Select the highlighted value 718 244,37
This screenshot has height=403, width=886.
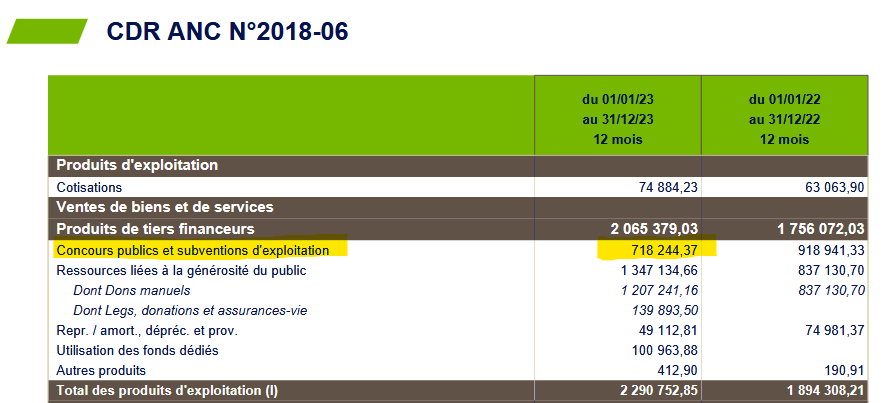tap(664, 250)
